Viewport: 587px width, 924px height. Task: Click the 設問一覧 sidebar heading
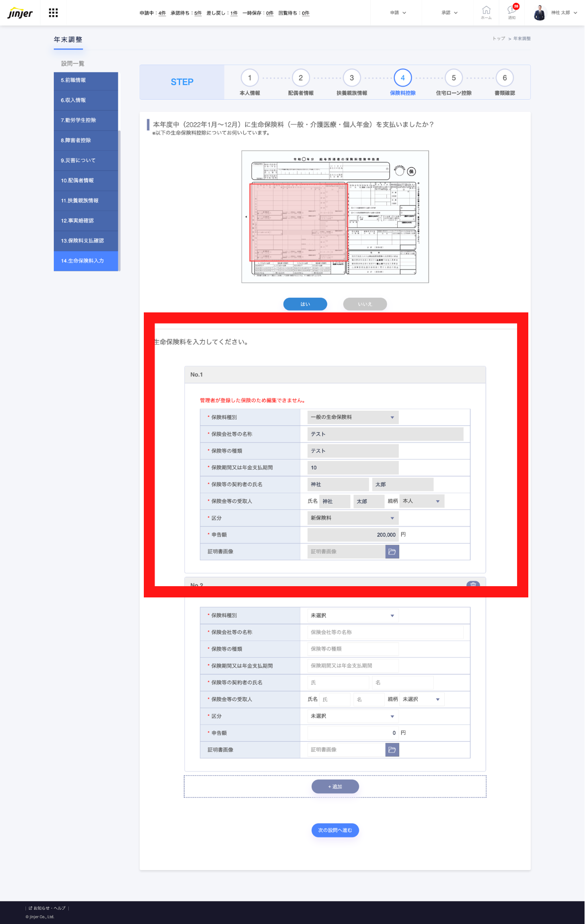point(73,64)
